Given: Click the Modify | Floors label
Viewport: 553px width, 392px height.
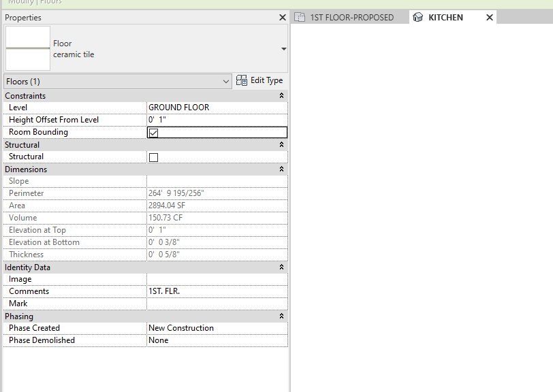Looking at the screenshot, I should [33, 3].
